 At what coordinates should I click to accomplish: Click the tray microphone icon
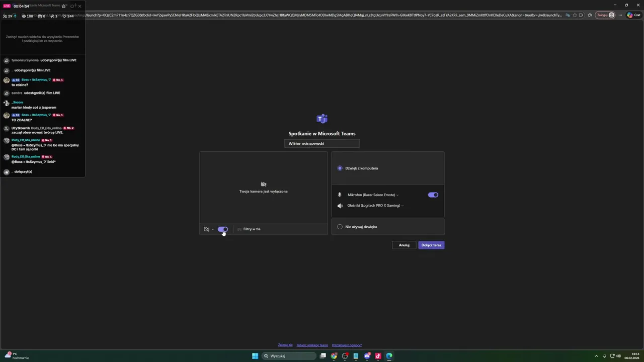604,356
